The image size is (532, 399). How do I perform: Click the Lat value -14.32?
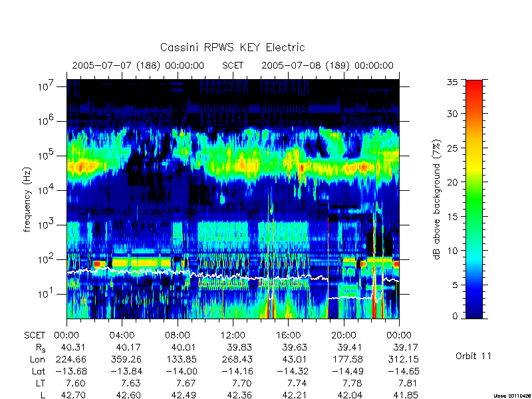(292, 371)
